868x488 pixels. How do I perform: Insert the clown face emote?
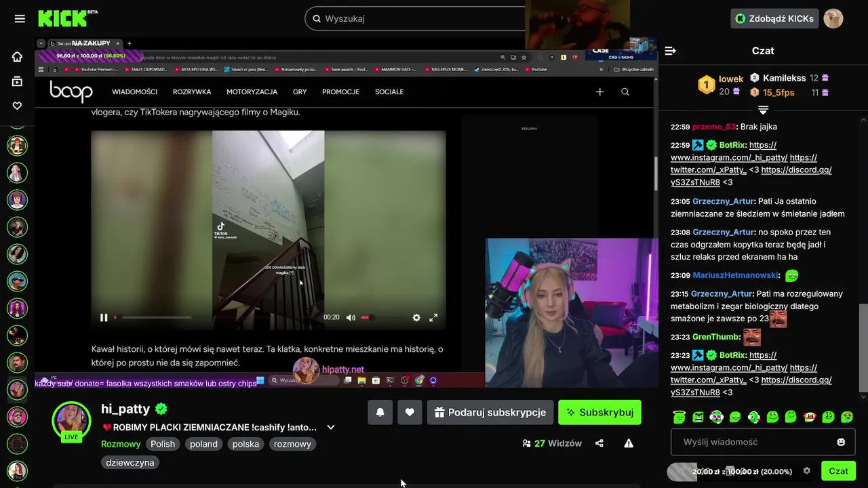tap(809, 417)
